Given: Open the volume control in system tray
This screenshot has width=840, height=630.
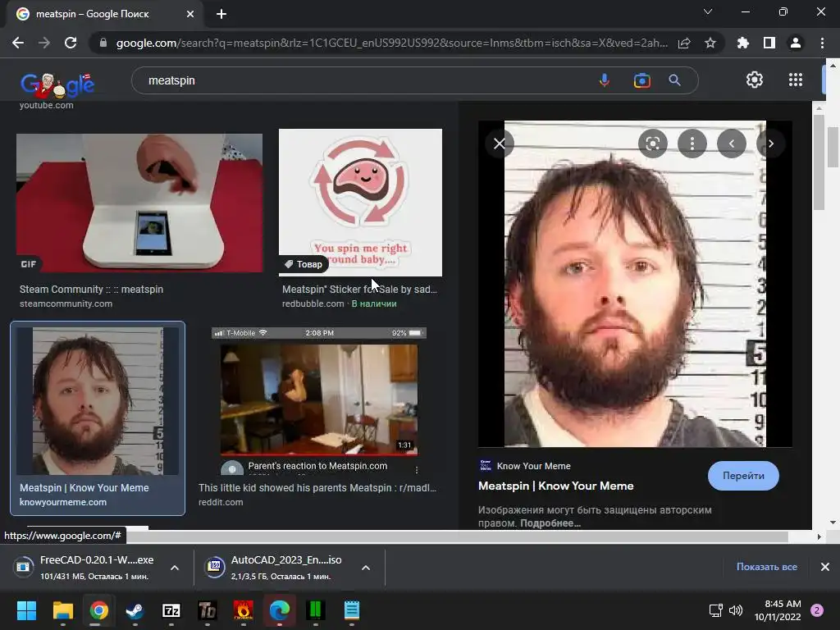Looking at the screenshot, I should pos(736,610).
